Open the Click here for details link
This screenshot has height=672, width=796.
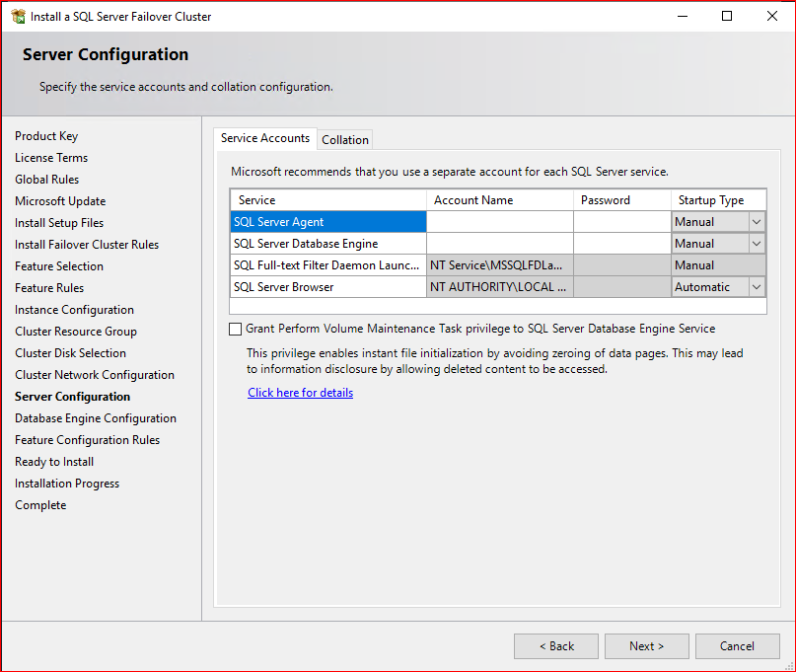tap(301, 393)
